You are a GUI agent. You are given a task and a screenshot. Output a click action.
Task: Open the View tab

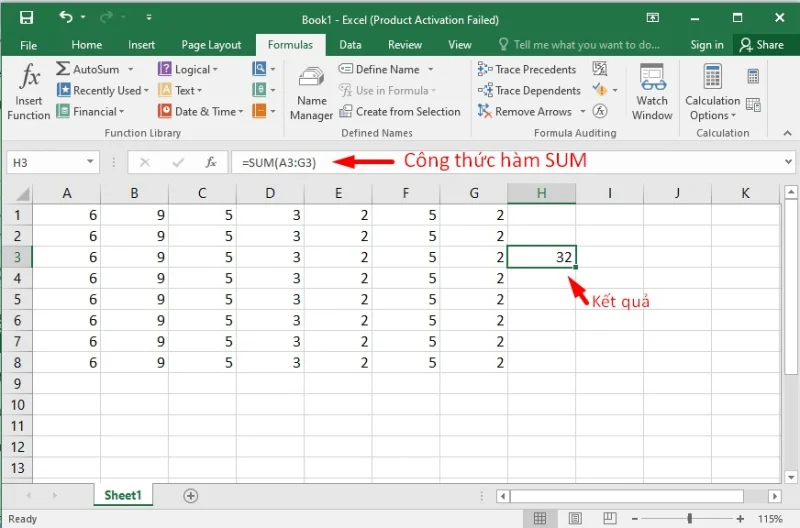tap(460, 45)
